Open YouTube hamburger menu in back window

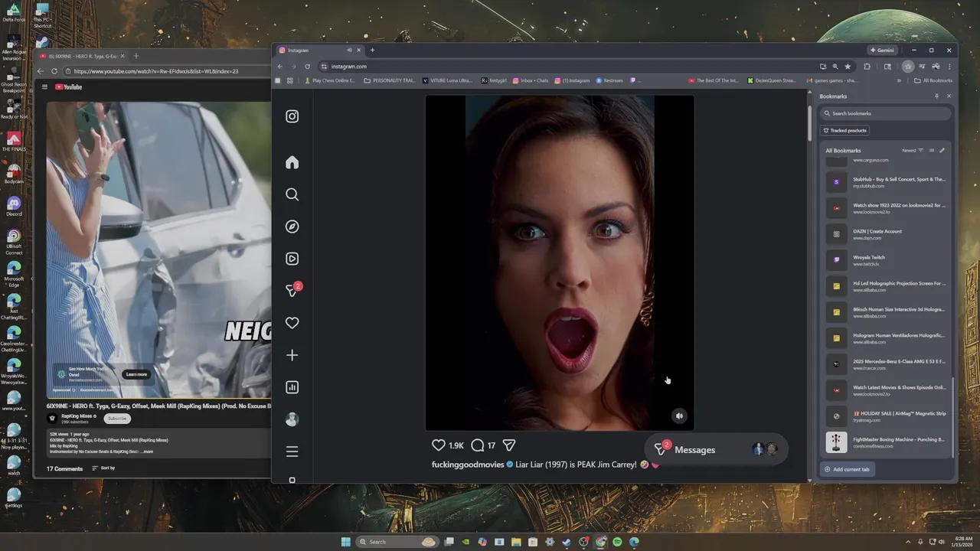click(44, 87)
